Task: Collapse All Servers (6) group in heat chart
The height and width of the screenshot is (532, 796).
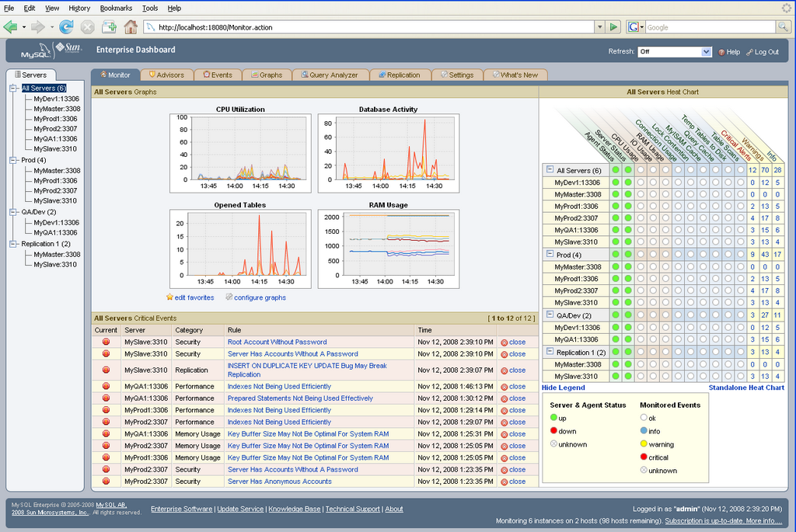Action: click(x=550, y=169)
